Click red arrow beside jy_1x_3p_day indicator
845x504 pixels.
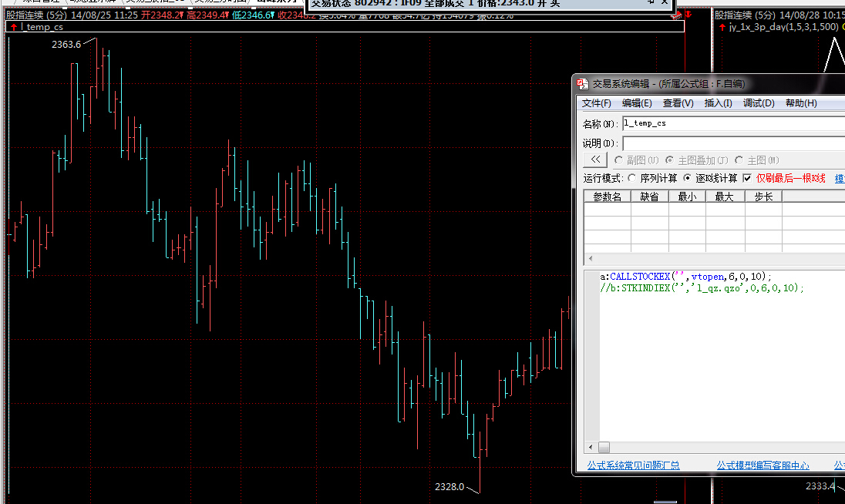click(x=722, y=27)
